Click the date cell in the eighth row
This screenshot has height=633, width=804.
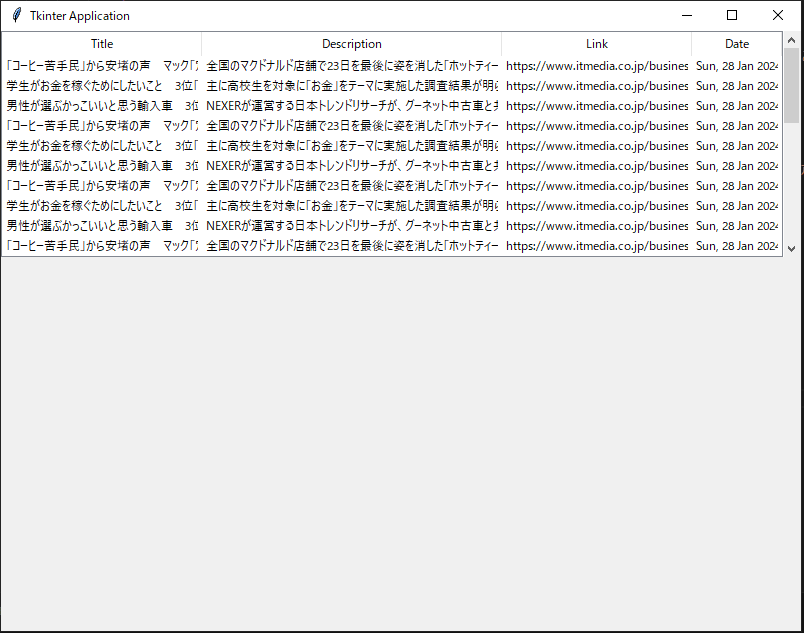tap(737, 206)
